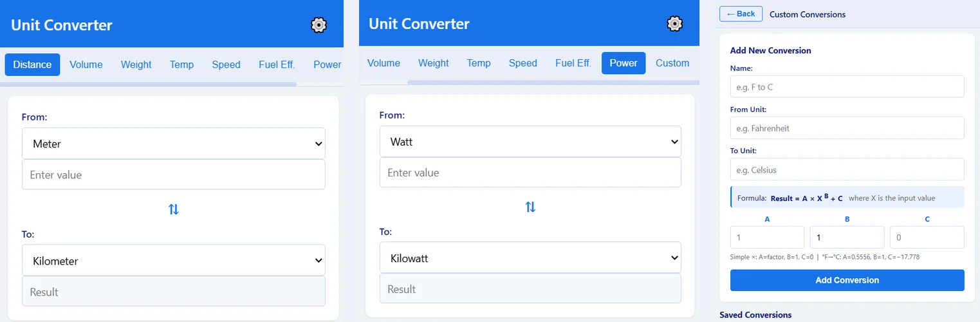This screenshot has width=980, height=322.
Task: Open the Kilowatt to-unit dropdown
Action: coord(530,258)
